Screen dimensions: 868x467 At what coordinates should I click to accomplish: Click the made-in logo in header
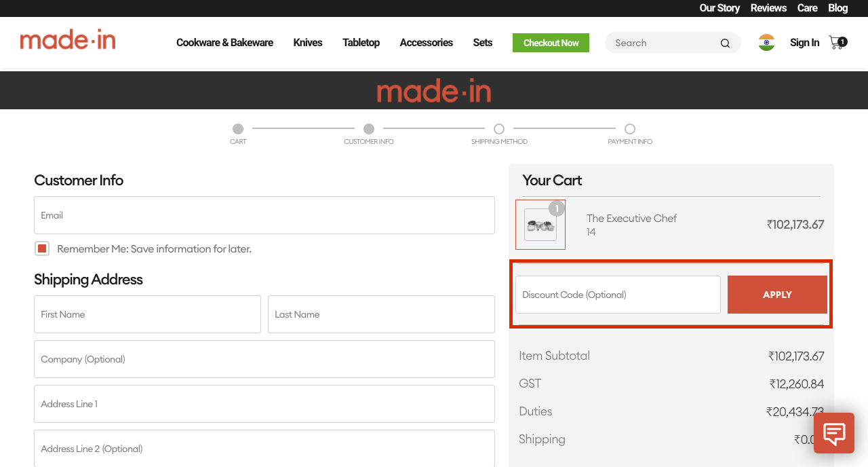point(68,40)
